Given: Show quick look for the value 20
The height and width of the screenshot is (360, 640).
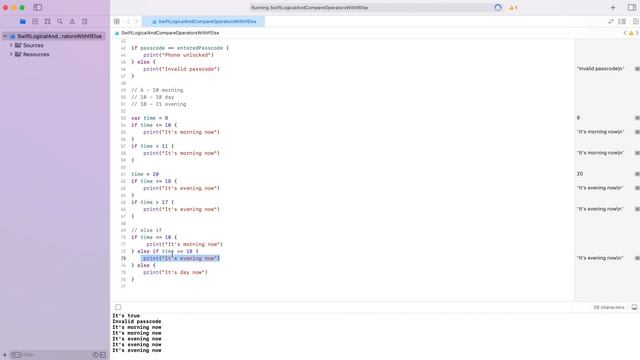Looking at the screenshot, I should (637, 174).
